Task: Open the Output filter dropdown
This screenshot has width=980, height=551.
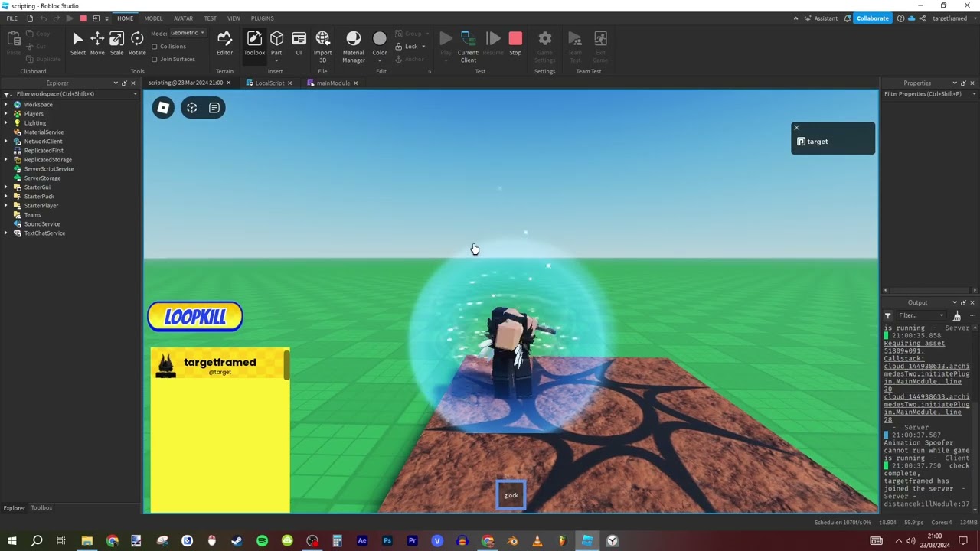Action: point(942,315)
